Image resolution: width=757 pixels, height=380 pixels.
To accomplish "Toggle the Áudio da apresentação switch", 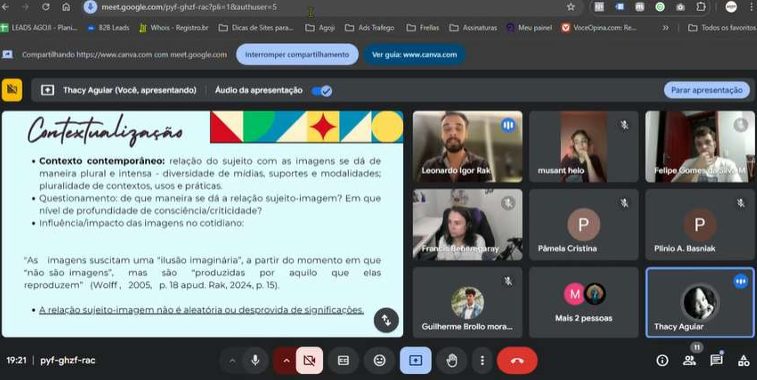I will pos(322,91).
